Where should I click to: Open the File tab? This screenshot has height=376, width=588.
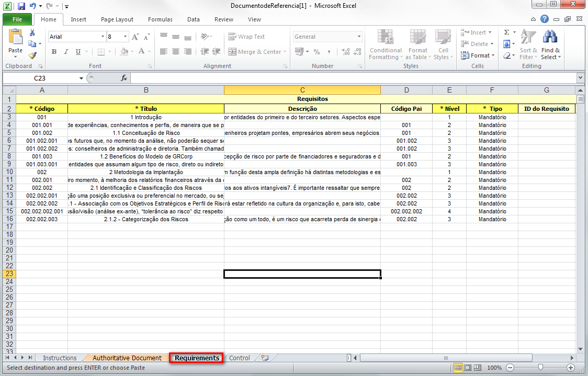[x=17, y=19]
